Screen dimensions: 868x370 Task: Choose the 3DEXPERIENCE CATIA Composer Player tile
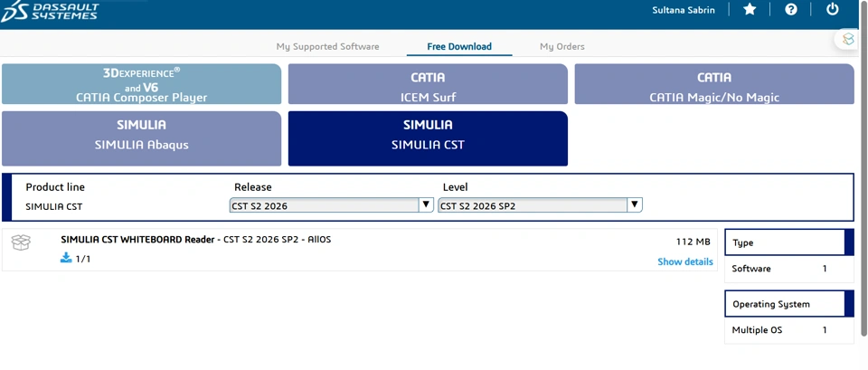point(142,84)
